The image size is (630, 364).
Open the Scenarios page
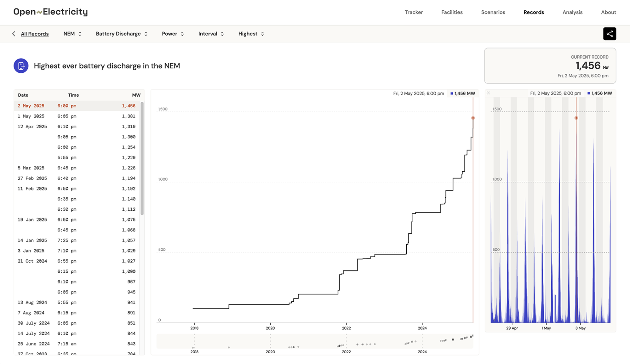[493, 12]
